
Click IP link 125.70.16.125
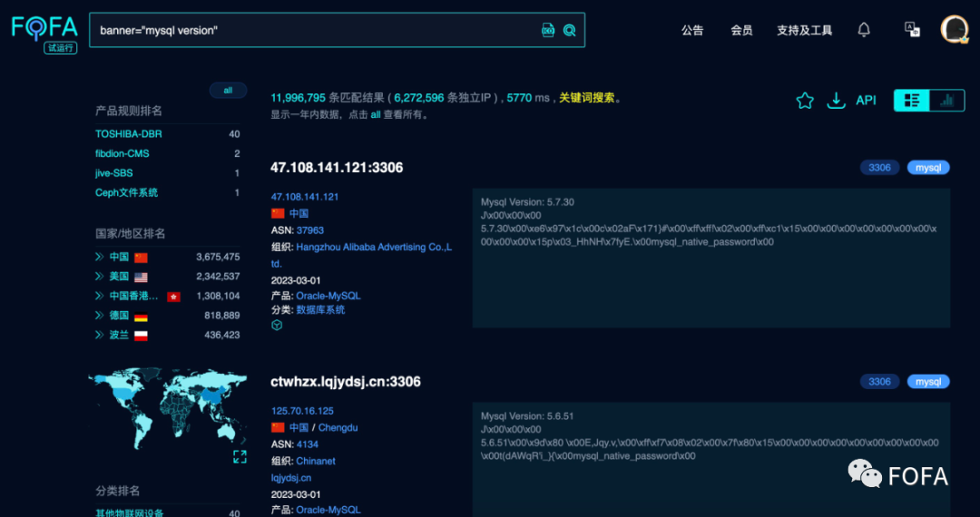(x=302, y=411)
